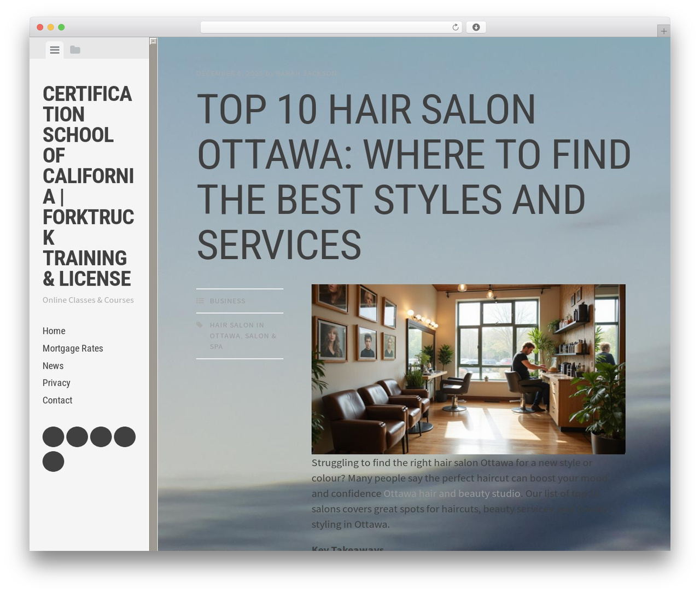
Task: Maximize the browser with the green button
Action: click(61, 27)
